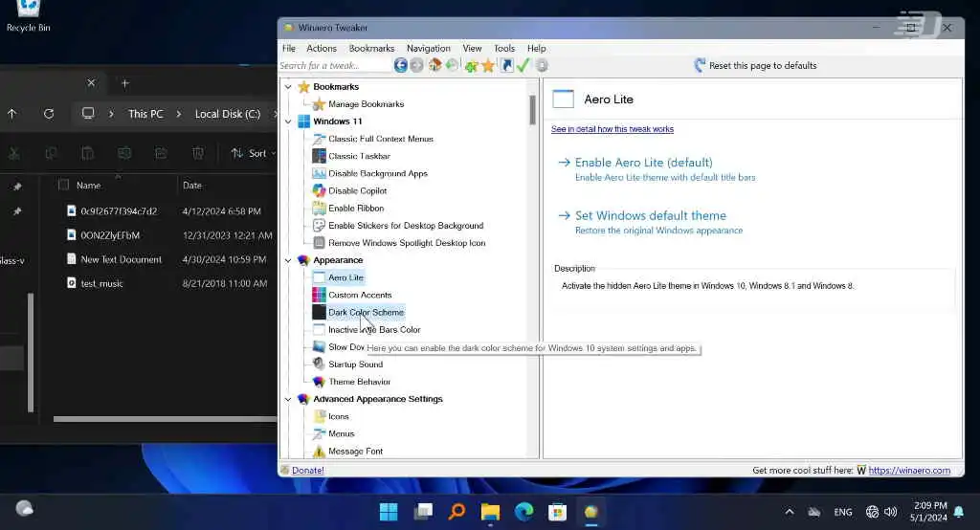980x530 pixels.
Task: Open the gray gear settings toolbar icon
Action: (542, 65)
